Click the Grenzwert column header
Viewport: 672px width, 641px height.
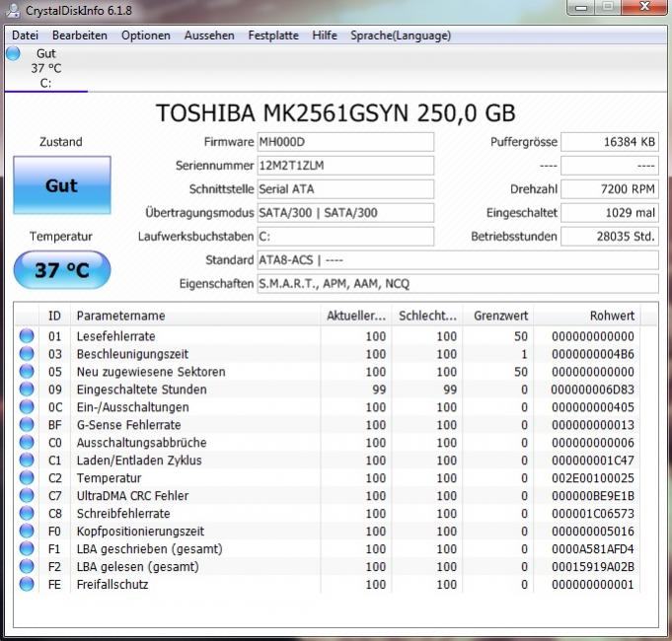498,316
